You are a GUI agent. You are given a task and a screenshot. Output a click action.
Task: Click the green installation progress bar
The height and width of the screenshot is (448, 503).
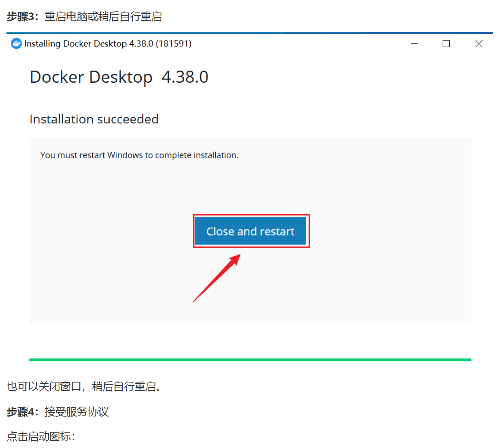click(250, 360)
